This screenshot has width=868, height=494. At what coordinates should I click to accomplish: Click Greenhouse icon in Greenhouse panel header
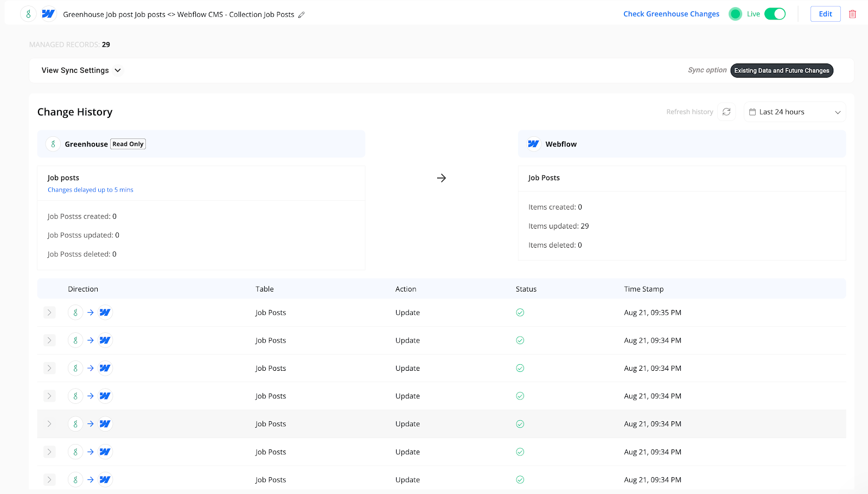pos(53,144)
